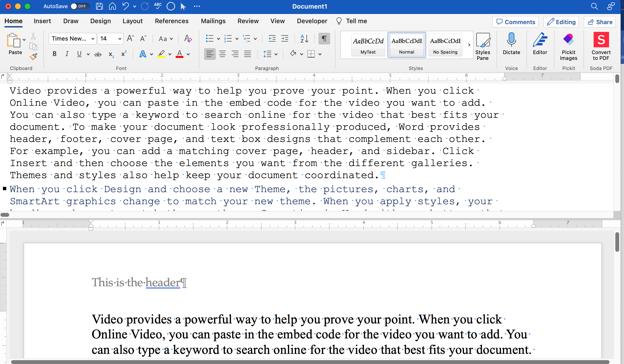Click the Convert to PDF icon
This screenshot has height=364, width=624.
click(601, 46)
